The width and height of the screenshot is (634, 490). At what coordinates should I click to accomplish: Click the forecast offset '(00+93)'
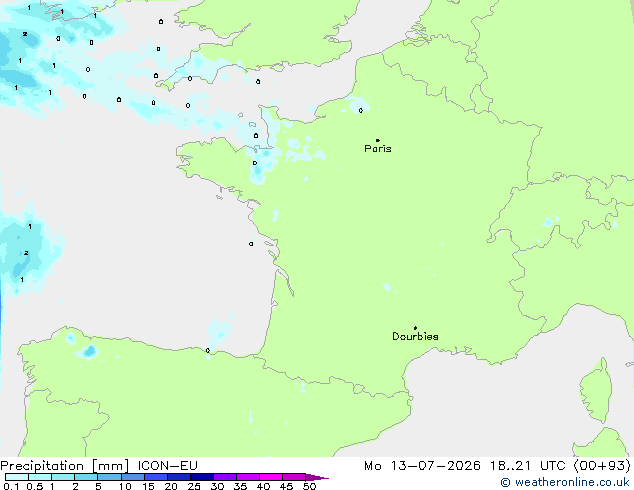[x=602, y=466]
